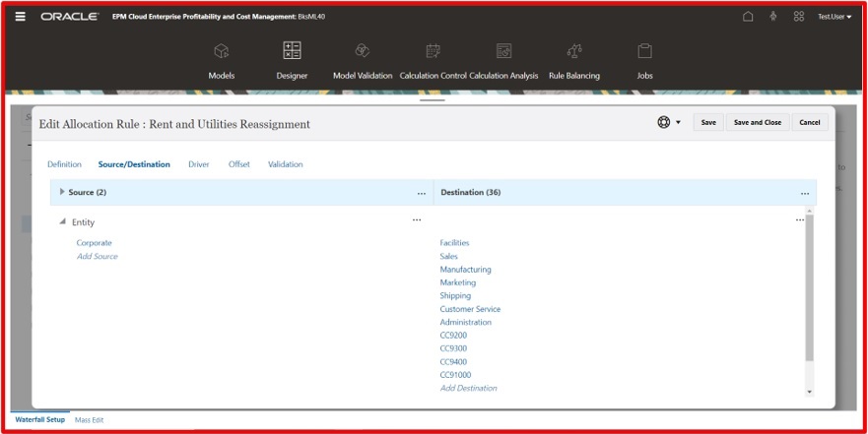Switch to the Mass Edit tab
The height and width of the screenshot is (434, 868).
(x=89, y=420)
